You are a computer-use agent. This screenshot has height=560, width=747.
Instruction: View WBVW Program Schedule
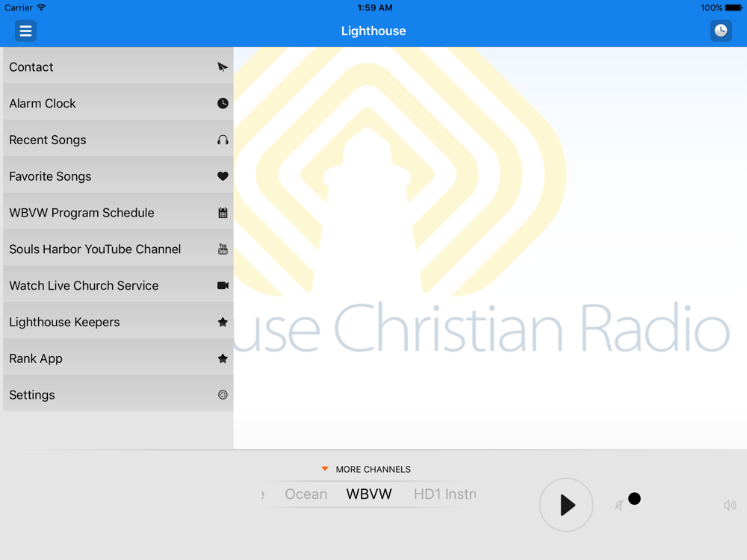click(118, 211)
